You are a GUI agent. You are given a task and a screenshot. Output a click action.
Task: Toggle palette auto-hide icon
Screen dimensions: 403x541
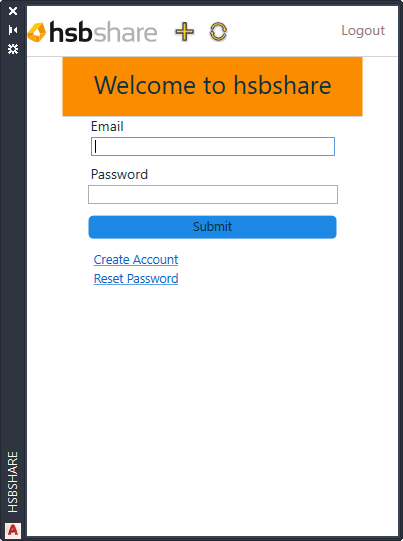13,30
